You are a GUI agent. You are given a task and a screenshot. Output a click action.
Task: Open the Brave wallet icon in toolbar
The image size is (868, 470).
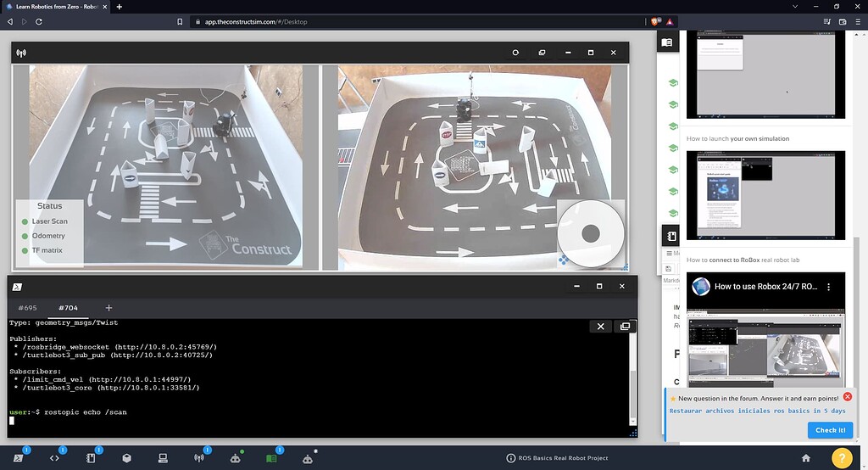(x=843, y=21)
